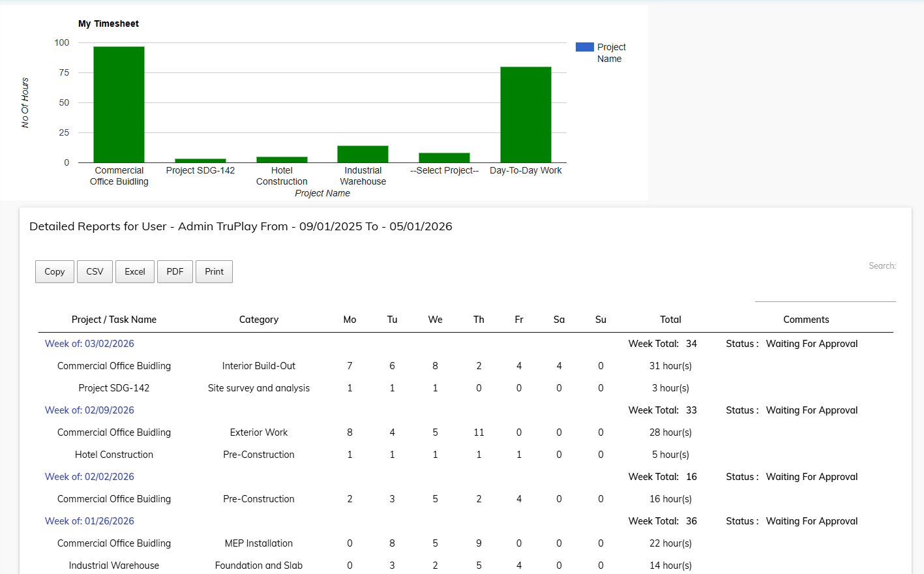Click the Project Name legend swatch
The height and width of the screenshot is (574, 924).
coord(584,46)
